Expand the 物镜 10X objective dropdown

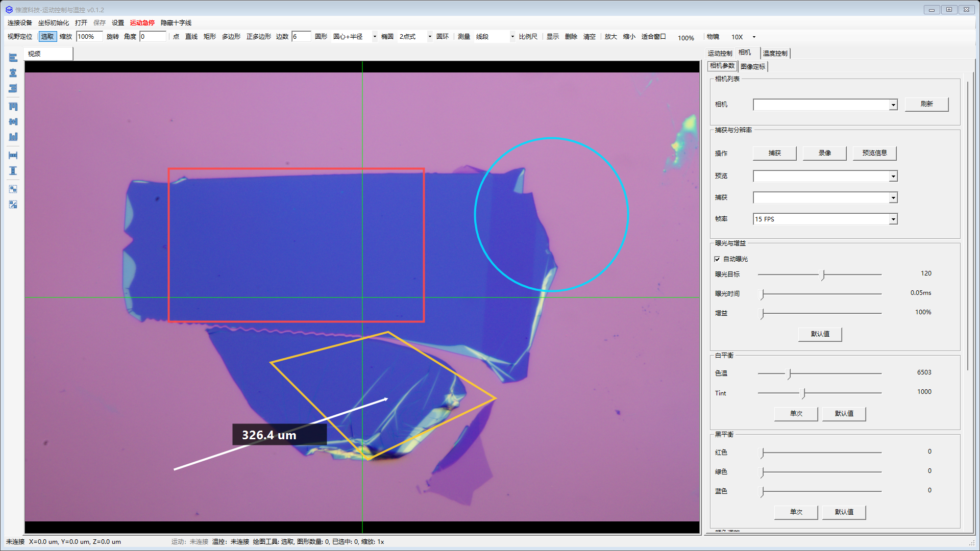pyautogui.click(x=754, y=37)
